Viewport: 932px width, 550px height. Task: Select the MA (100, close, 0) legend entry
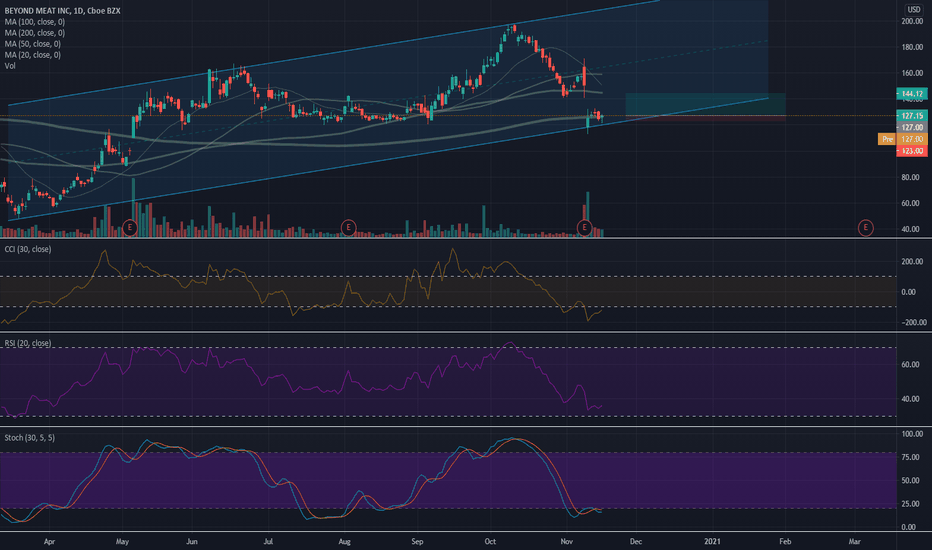point(34,22)
